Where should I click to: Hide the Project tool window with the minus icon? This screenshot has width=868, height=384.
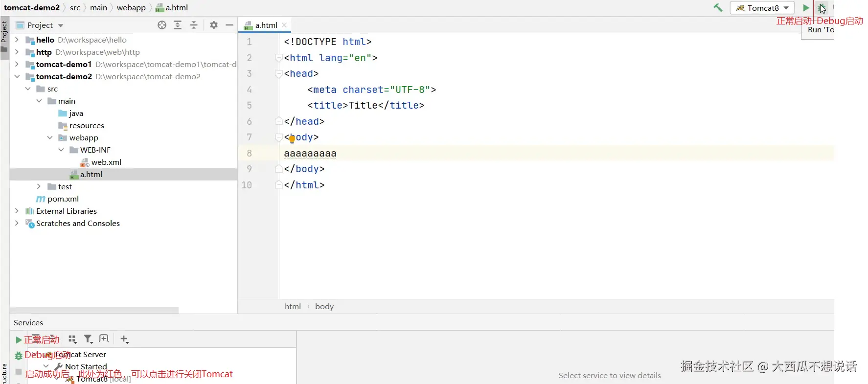tap(229, 25)
